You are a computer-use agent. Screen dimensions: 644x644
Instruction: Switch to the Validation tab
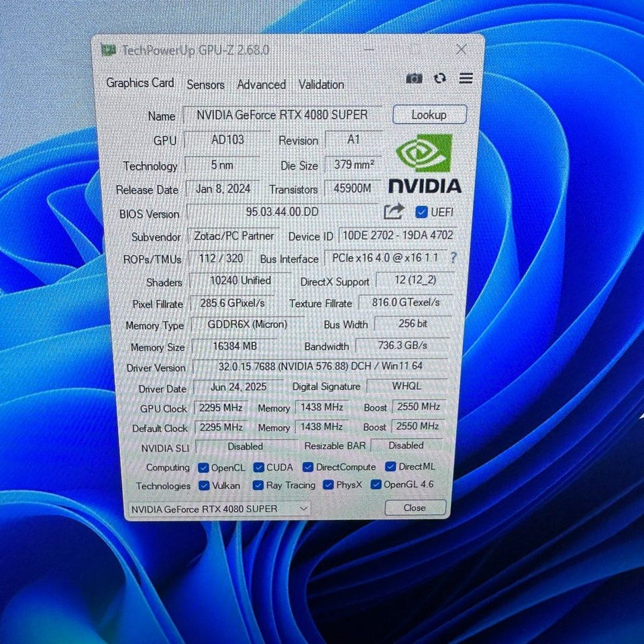[321, 85]
